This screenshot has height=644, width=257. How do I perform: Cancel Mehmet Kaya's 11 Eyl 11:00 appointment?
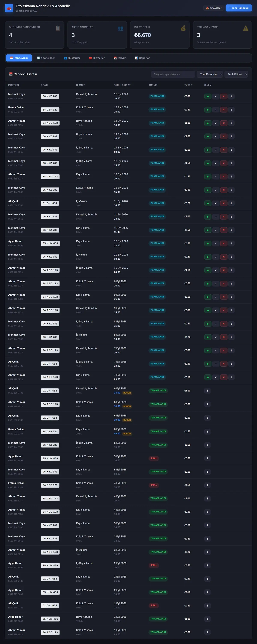point(224,230)
